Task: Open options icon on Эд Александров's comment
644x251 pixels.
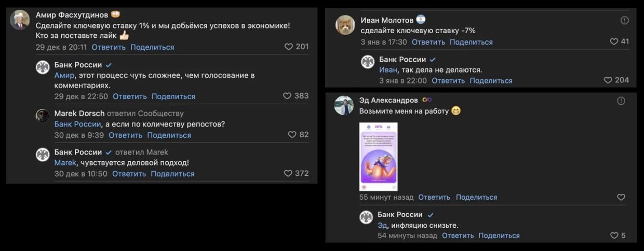Action: click(621, 101)
